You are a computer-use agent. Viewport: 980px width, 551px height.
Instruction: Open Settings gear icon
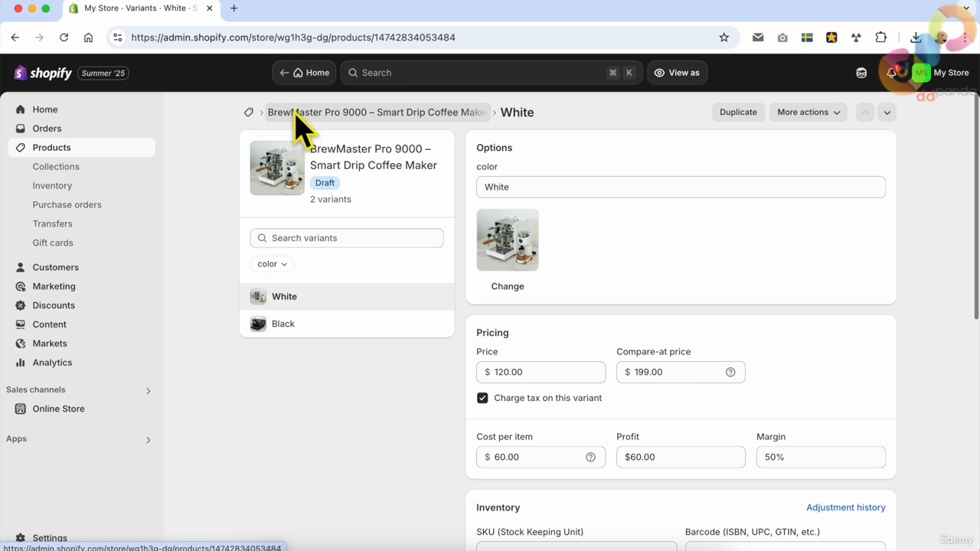[21, 538]
